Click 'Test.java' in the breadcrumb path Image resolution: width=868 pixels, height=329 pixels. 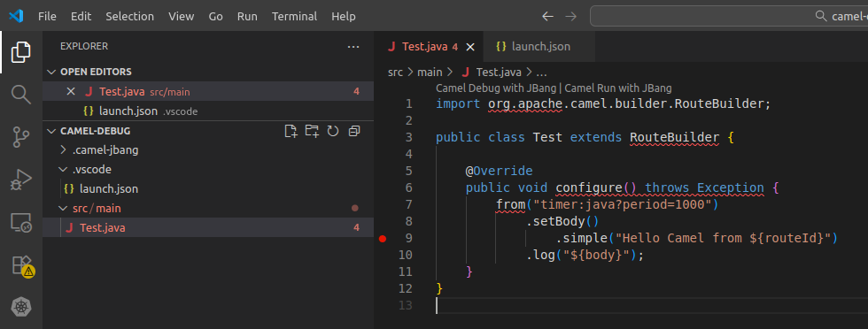tap(498, 72)
